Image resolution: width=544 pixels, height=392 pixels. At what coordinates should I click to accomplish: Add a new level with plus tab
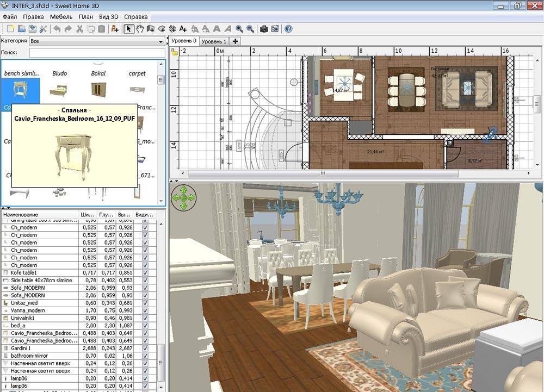(x=235, y=41)
